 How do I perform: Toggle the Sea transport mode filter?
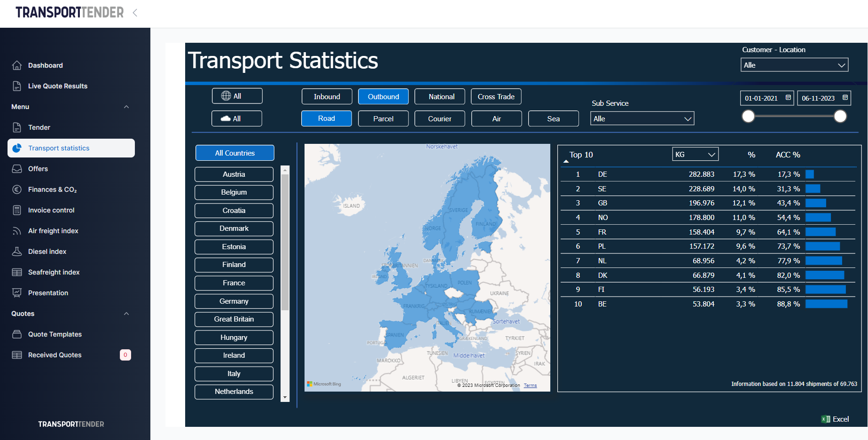pos(553,119)
